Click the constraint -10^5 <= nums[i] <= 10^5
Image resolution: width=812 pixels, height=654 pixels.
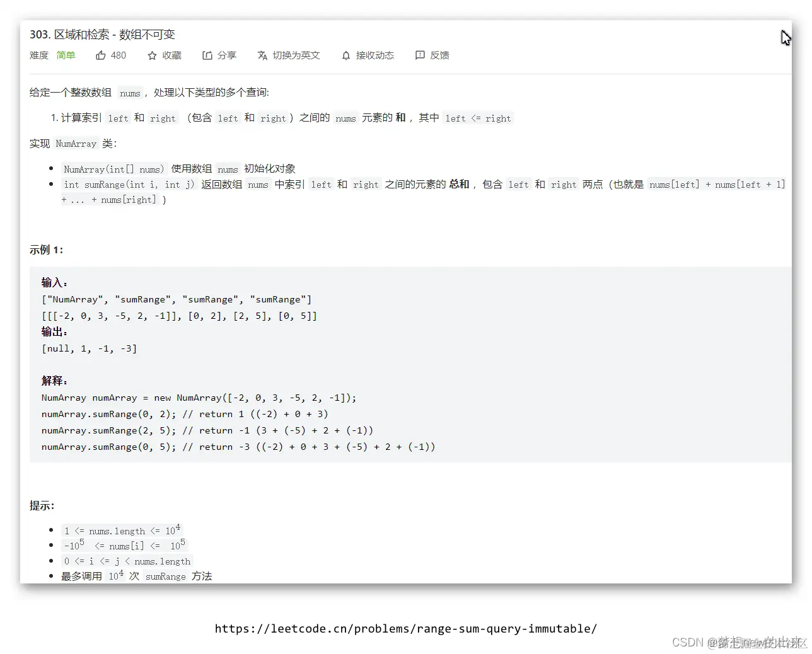pos(124,546)
